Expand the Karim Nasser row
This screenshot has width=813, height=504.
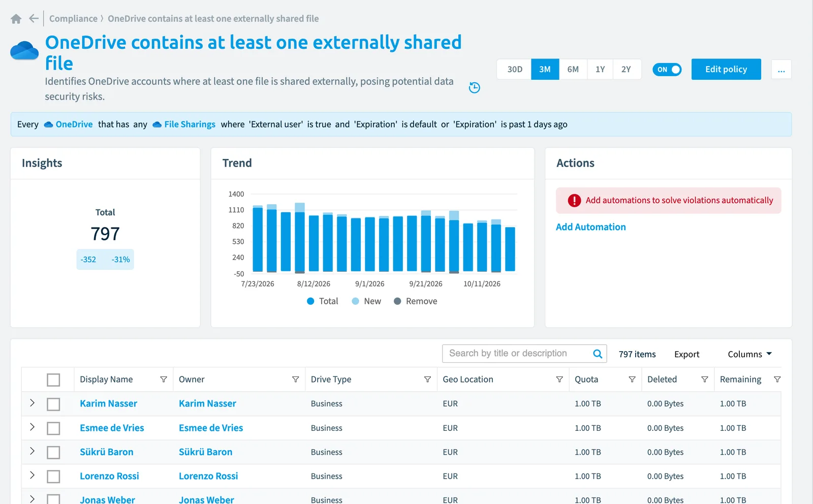pos(32,403)
